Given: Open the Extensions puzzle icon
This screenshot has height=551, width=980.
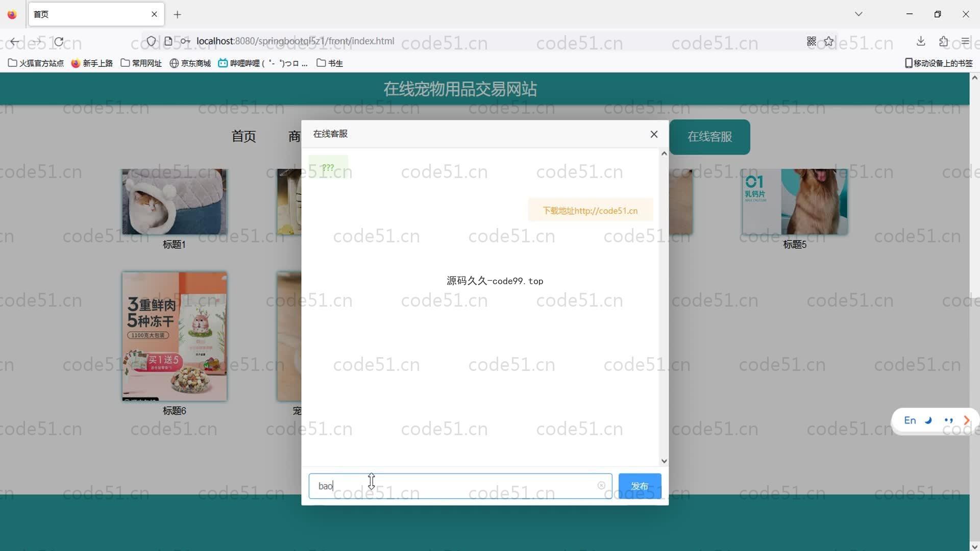Looking at the screenshot, I should click(x=943, y=41).
